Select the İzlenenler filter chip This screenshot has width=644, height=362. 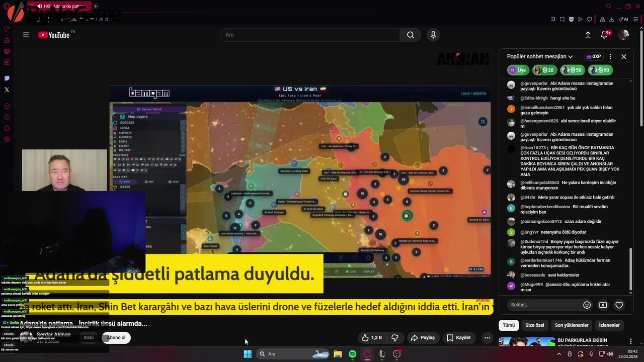coord(609,325)
